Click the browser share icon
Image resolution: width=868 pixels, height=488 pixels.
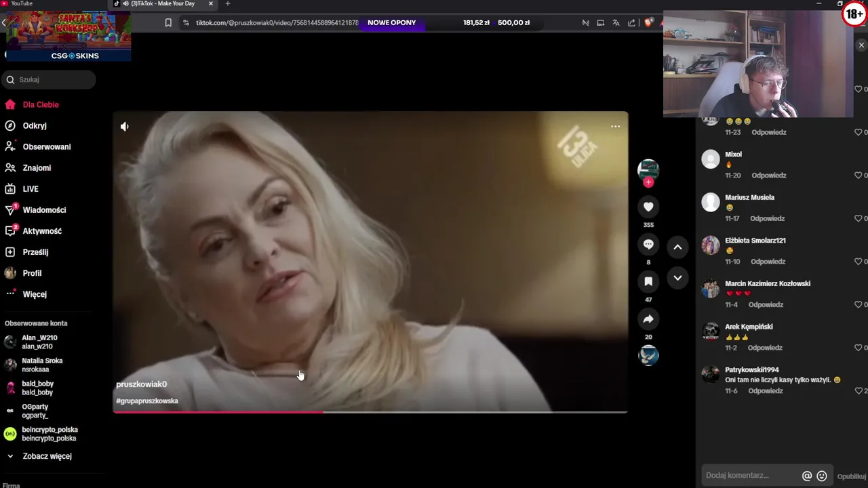[631, 22]
